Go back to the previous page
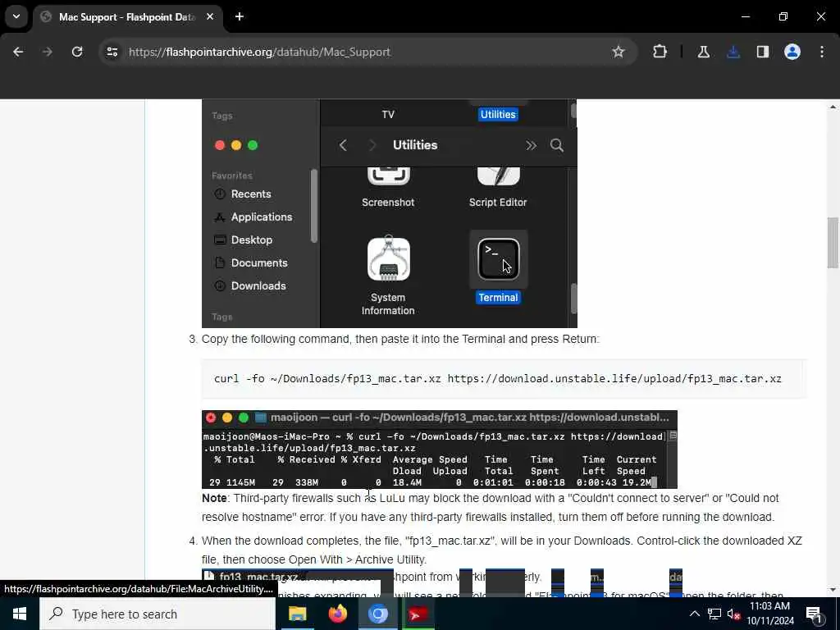This screenshot has width=840, height=630. click(18, 52)
